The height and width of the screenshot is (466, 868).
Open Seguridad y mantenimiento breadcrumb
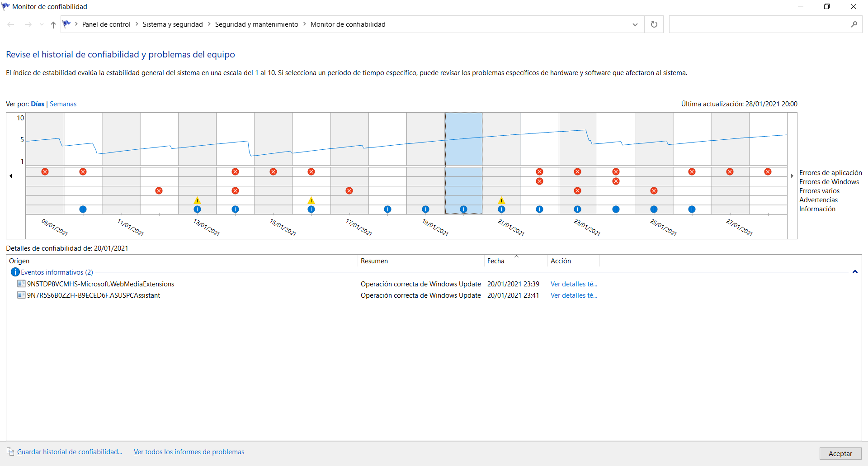tap(256, 24)
